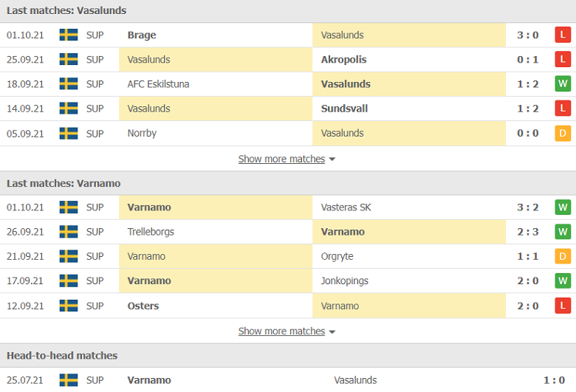Select the Trelleborgs vs Varnamo 2:3 score
576x392 pixels.
point(527,232)
